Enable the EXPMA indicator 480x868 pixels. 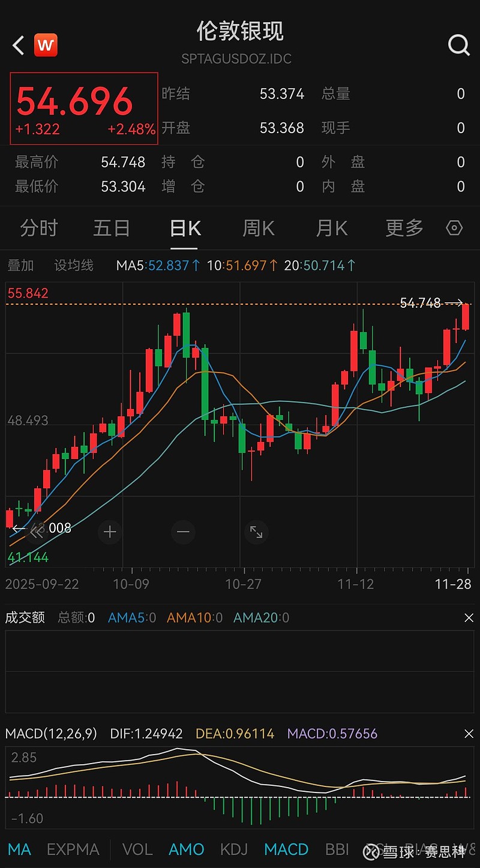[x=73, y=849]
